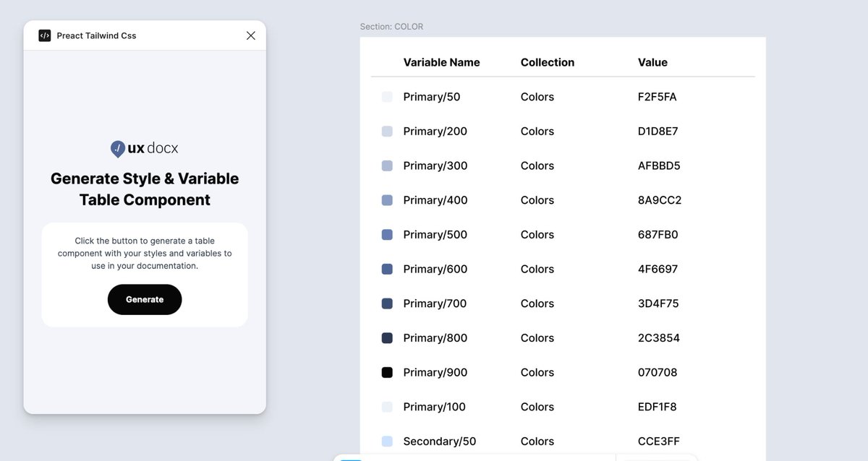868x461 pixels.
Task: Select the Primary/900 variable name
Action: point(435,372)
